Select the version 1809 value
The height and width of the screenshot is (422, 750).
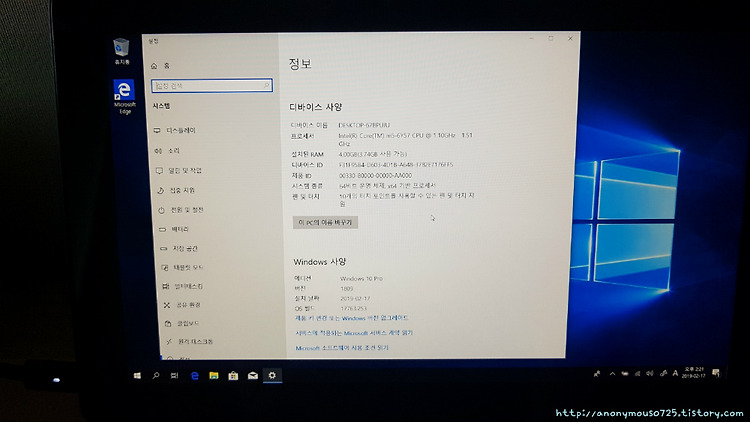[347, 289]
